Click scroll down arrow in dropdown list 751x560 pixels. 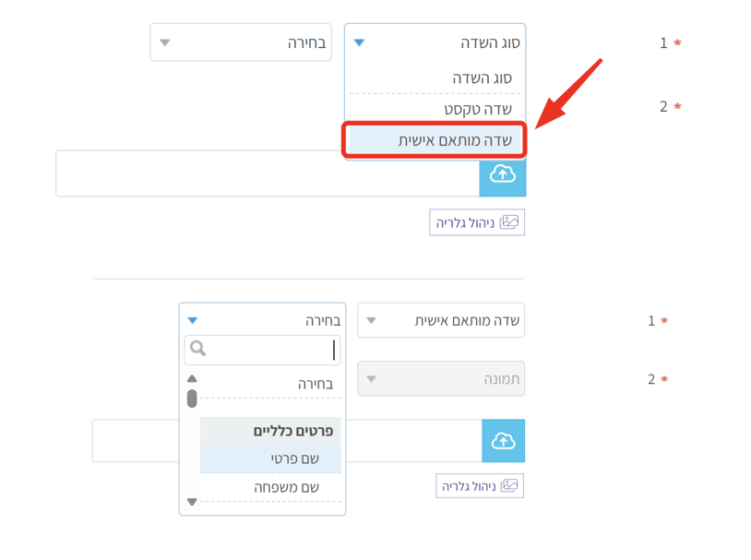pyautogui.click(x=192, y=502)
